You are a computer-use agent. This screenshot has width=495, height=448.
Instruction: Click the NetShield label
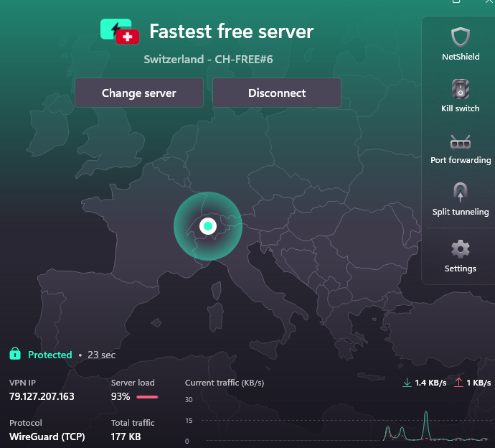[461, 57]
